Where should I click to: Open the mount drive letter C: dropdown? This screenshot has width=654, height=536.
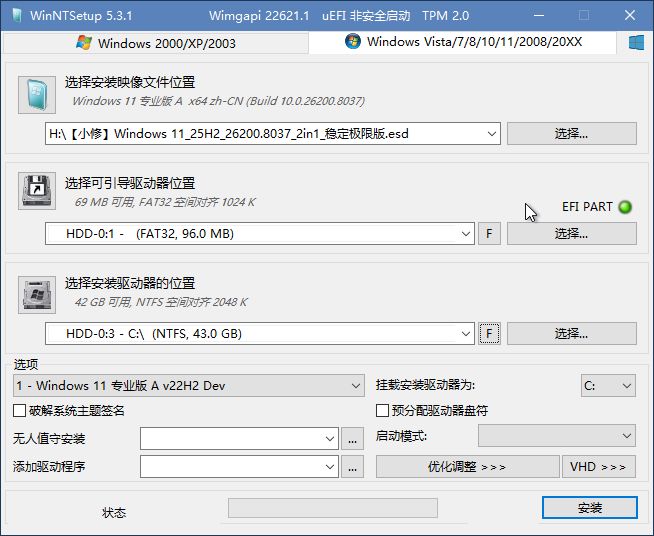(x=608, y=385)
